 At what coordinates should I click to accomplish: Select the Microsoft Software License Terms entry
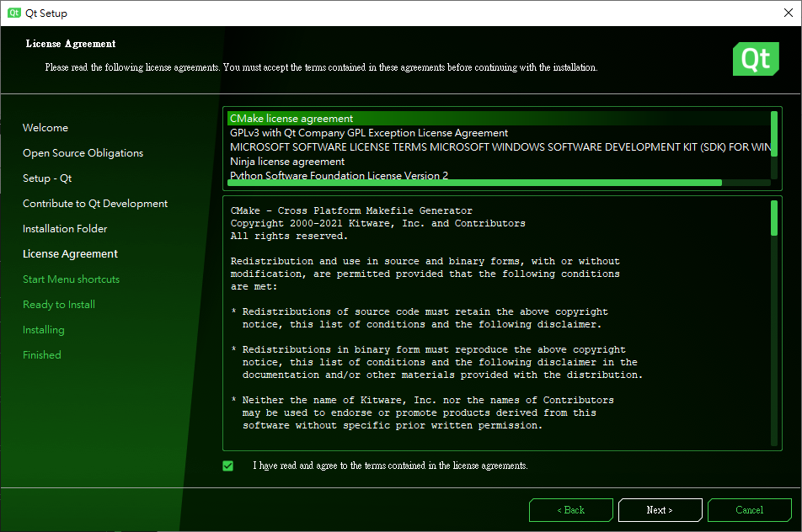pos(499,147)
